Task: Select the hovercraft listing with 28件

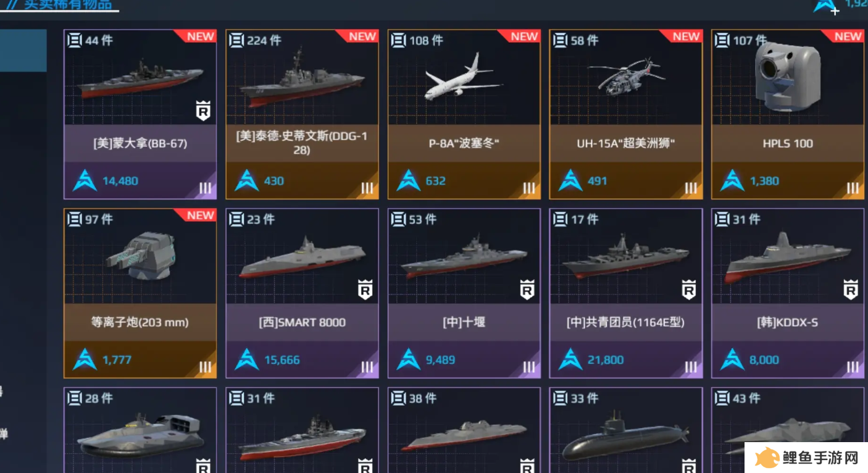Action: [140, 430]
